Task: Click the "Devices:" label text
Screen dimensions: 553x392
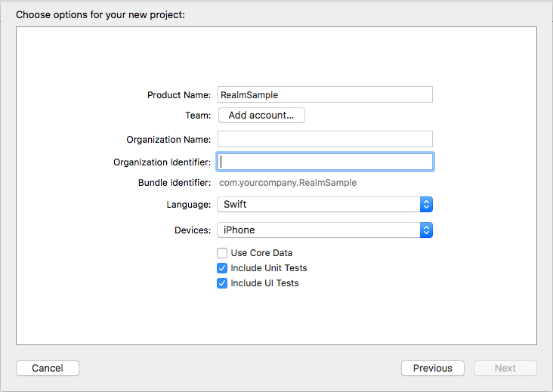Action: pyautogui.click(x=193, y=230)
